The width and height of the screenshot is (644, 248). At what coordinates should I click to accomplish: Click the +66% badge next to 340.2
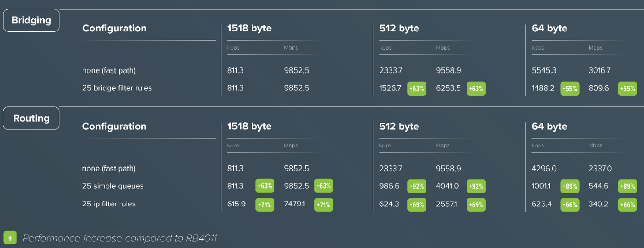tap(628, 204)
